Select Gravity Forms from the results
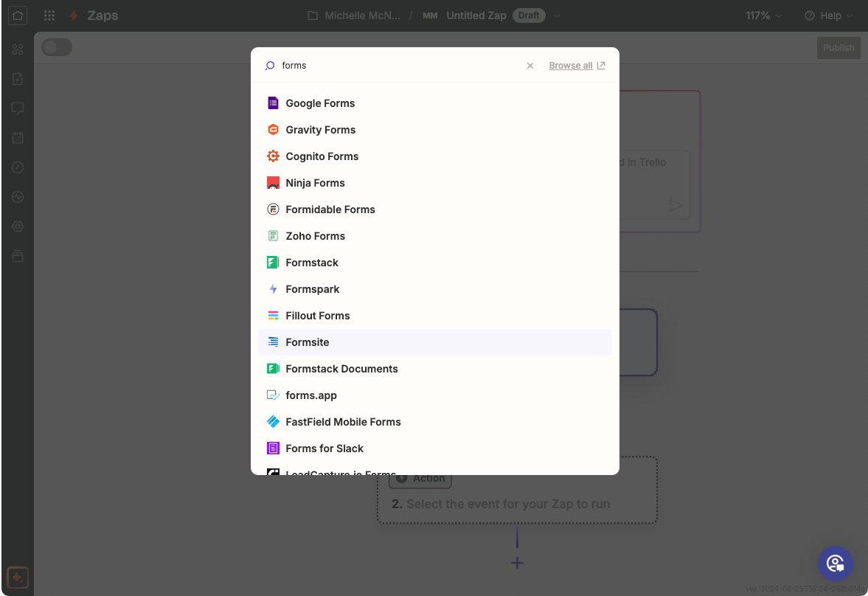This screenshot has height=596, width=868. [435, 130]
